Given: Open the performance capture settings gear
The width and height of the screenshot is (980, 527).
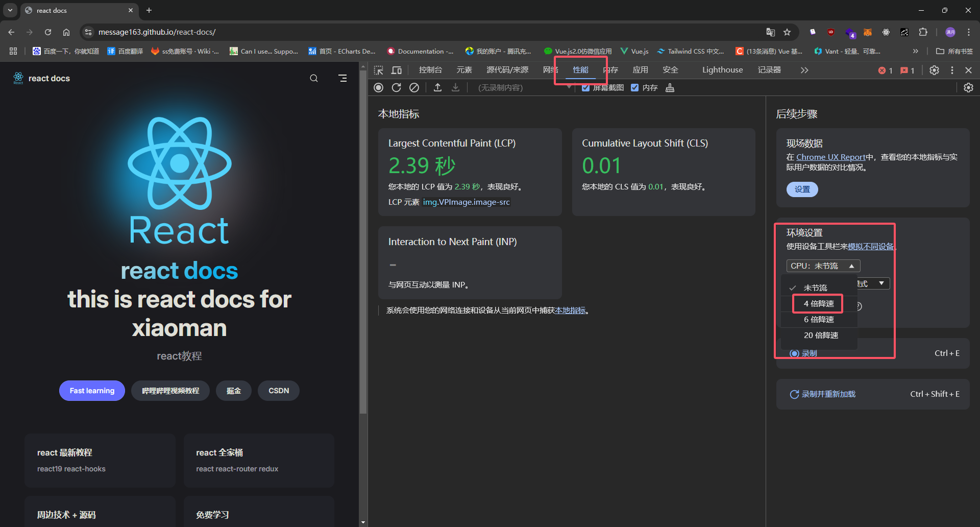Looking at the screenshot, I should point(968,88).
